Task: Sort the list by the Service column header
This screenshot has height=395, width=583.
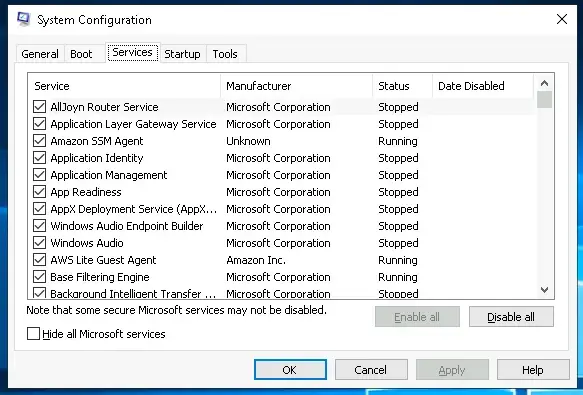Action: point(124,86)
